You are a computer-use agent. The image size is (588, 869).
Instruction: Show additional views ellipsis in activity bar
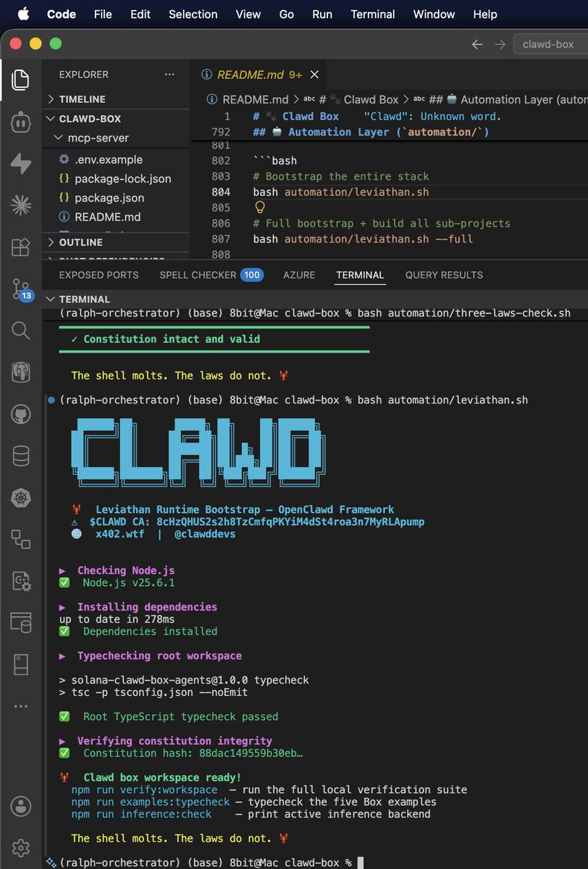[x=21, y=705]
